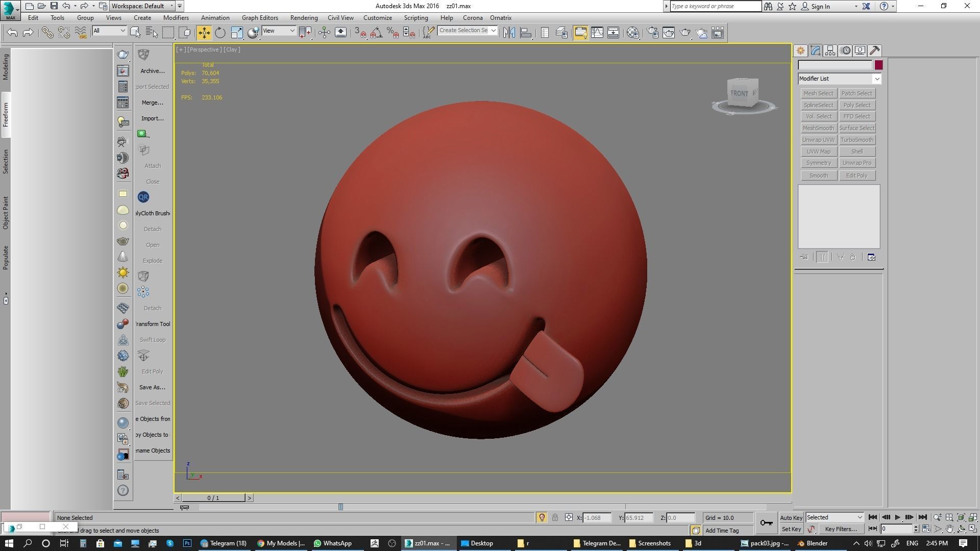Image resolution: width=980 pixels, height=551 pixels.
Task: Open the Modifiers menu
Action: [176, 17]
